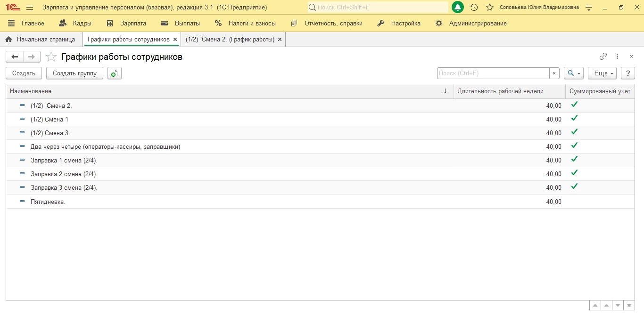Open the service settings dropdown near user name
This screenshot has width=644, height=316.
point(588,8)
